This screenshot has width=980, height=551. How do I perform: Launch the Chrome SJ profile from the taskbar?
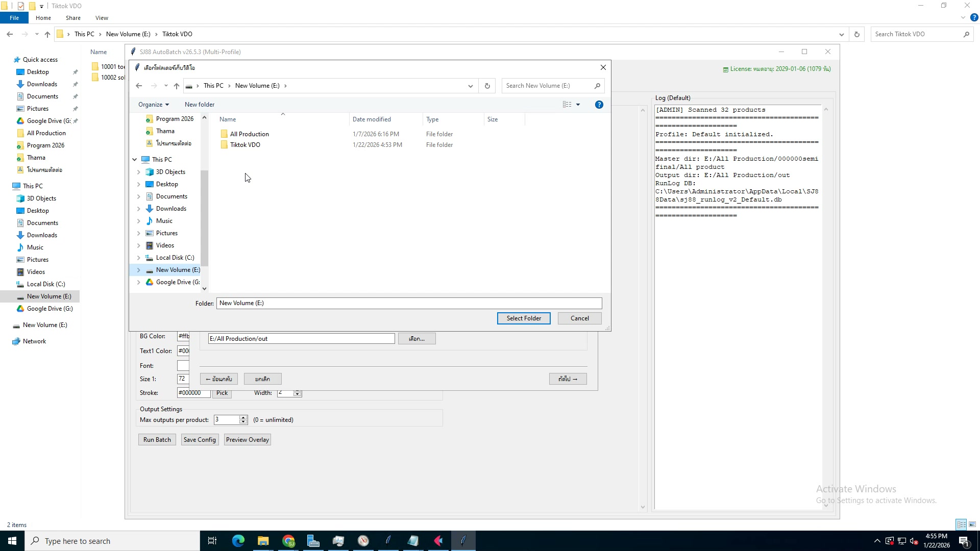288,541
